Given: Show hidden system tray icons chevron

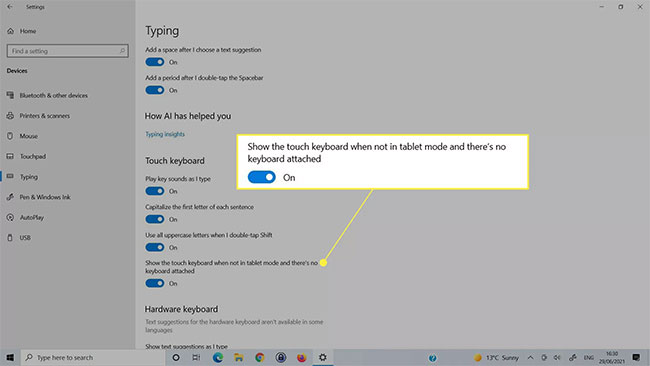Looking at the screenshot, I should [x=531, y=357].
